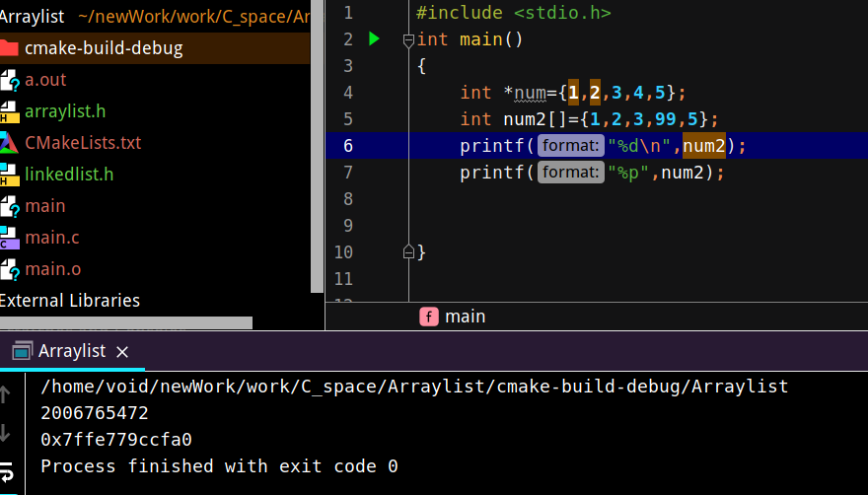868x495 pixels.
Task: Click the closing fold marker on line 10
Action: click(408, 251)
